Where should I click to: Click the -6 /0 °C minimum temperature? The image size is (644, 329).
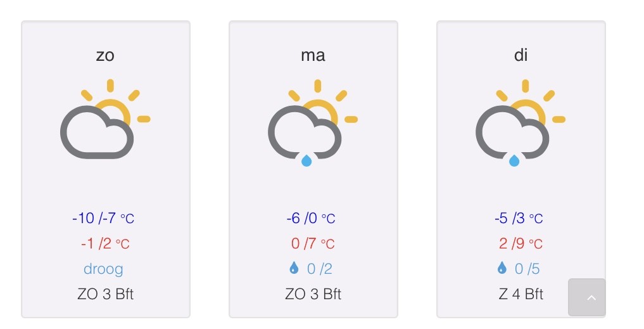point(311,218)
